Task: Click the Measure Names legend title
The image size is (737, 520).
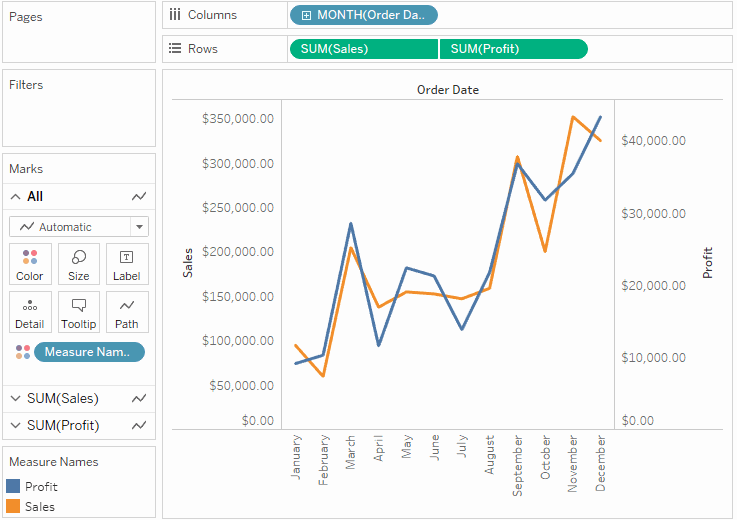Action: (x=54, y=462)
